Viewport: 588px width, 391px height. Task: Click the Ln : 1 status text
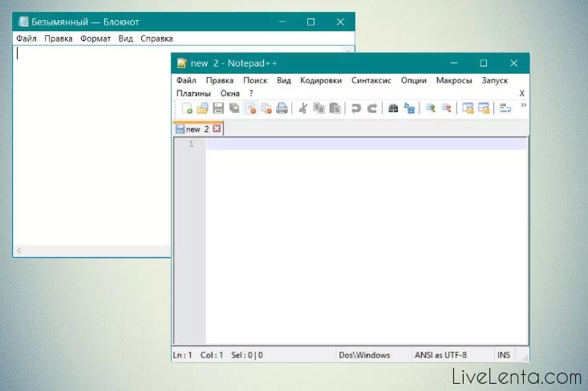[x=182, y=355]
